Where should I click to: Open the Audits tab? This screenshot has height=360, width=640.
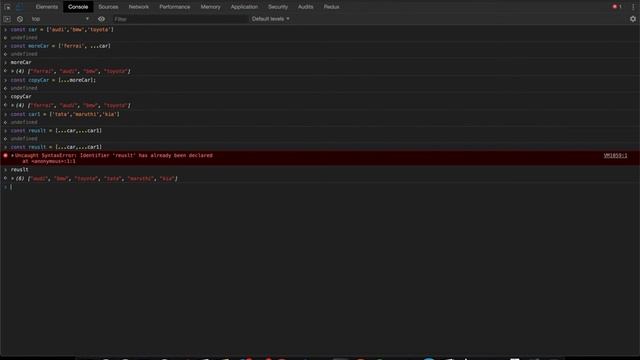pyautogui.click(x=305, y=7)
